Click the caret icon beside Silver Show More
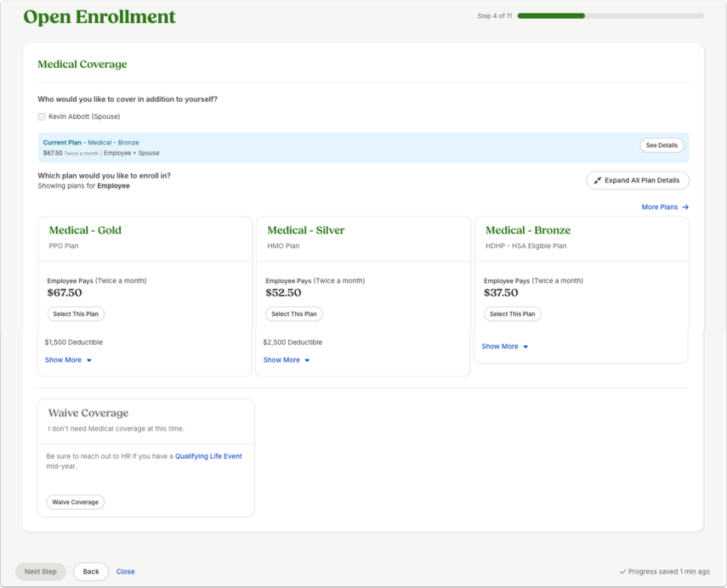This screenshot has height=588, width=727. (307, 360)
